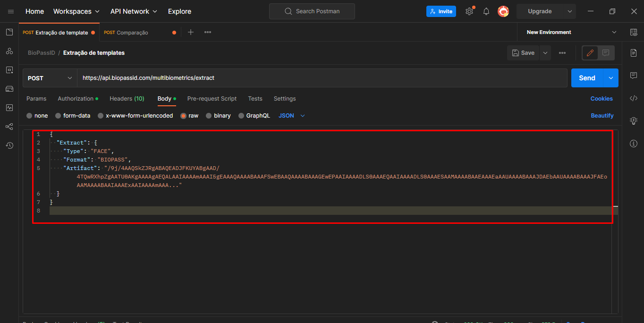Open environment quick look icon
The width and height of the screenshot is (644, 323).
coord(634,32)
